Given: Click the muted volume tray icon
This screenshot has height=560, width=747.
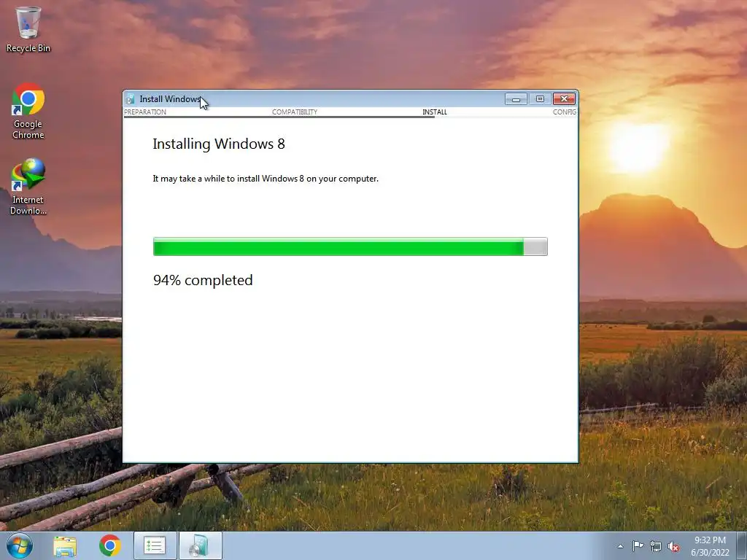Looking at the screenshot, I should tap(673, 547).
